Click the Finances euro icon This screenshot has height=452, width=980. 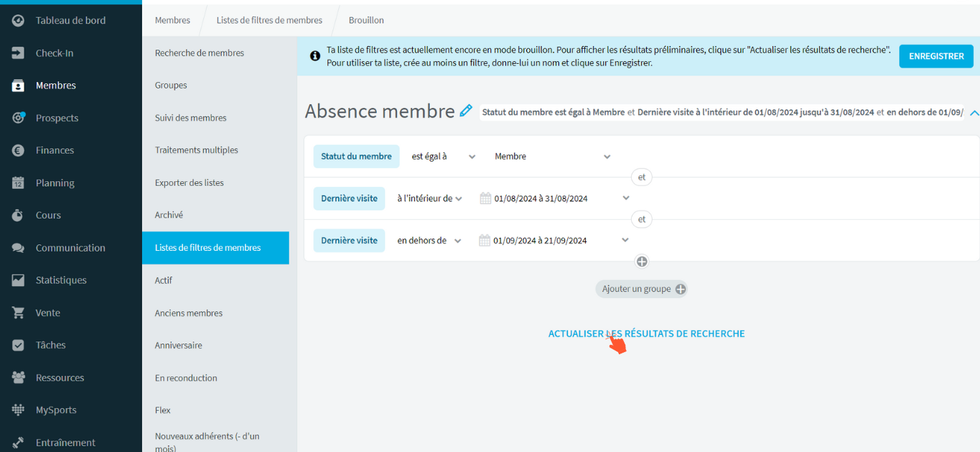[18, 150]
